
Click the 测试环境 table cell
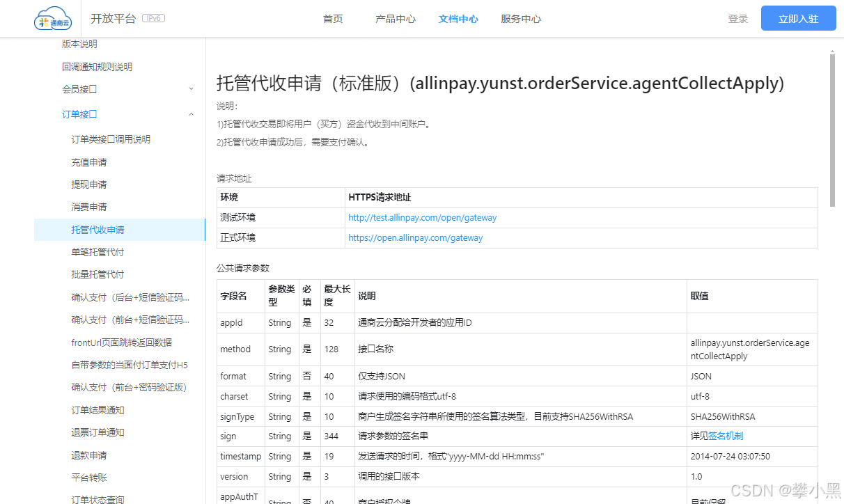click(x=281, y=218)
